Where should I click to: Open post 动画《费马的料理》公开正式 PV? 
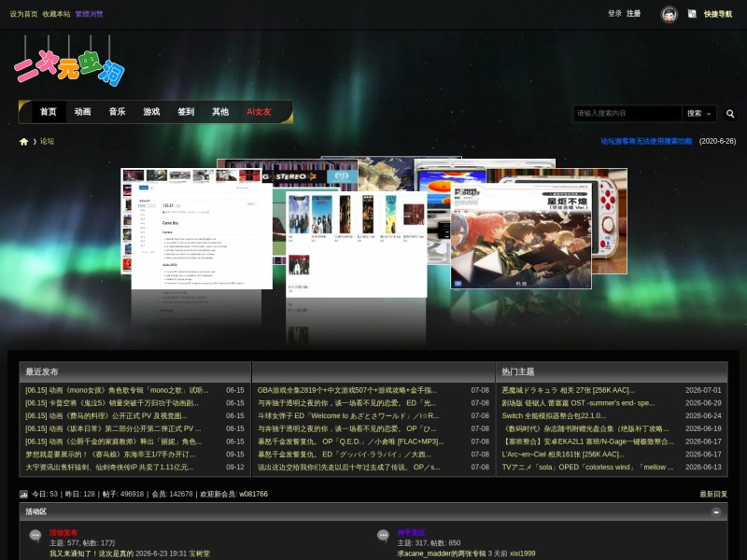106,415
